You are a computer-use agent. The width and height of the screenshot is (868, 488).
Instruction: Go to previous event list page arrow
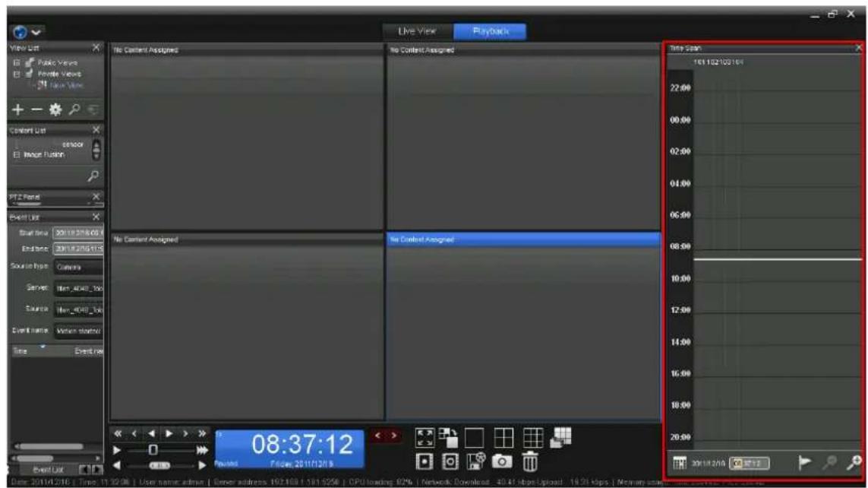(x=84, y=470)
